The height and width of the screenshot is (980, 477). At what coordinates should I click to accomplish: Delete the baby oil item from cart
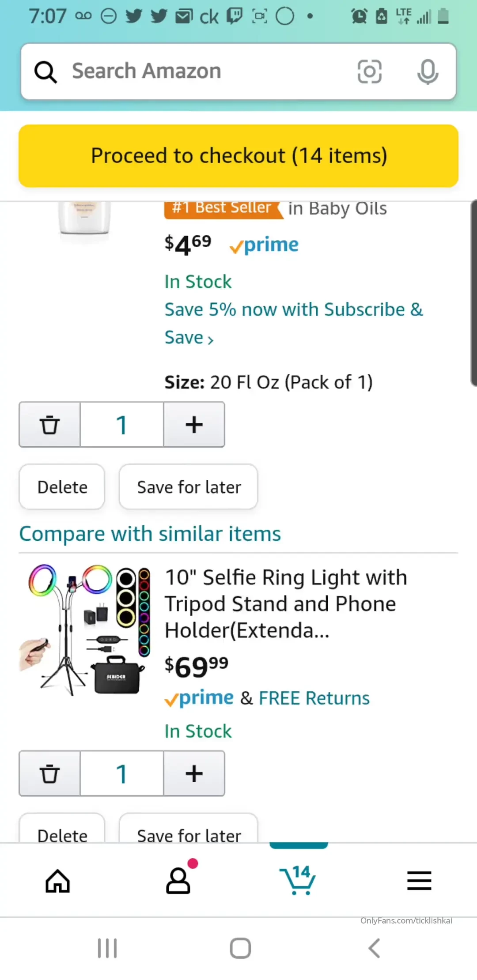pos(62,487)
